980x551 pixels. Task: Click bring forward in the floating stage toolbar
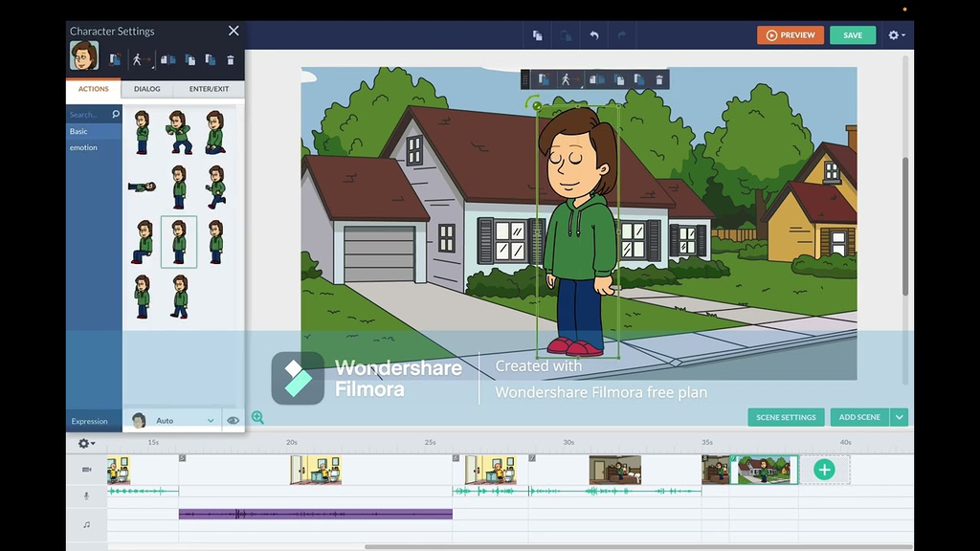[x=619, y=80]
